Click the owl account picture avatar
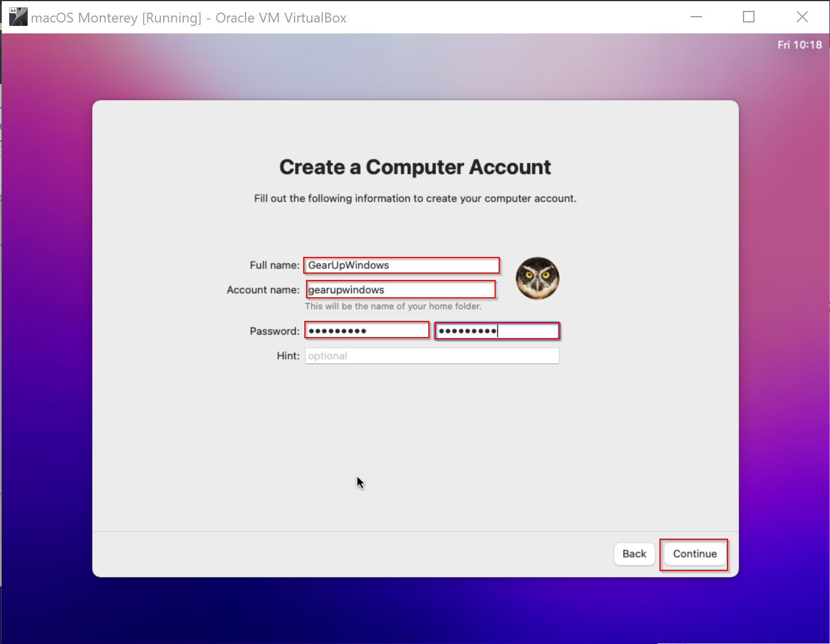Viewport: 830px width, 644px height. pyautogui.click(x=537, y=278)
